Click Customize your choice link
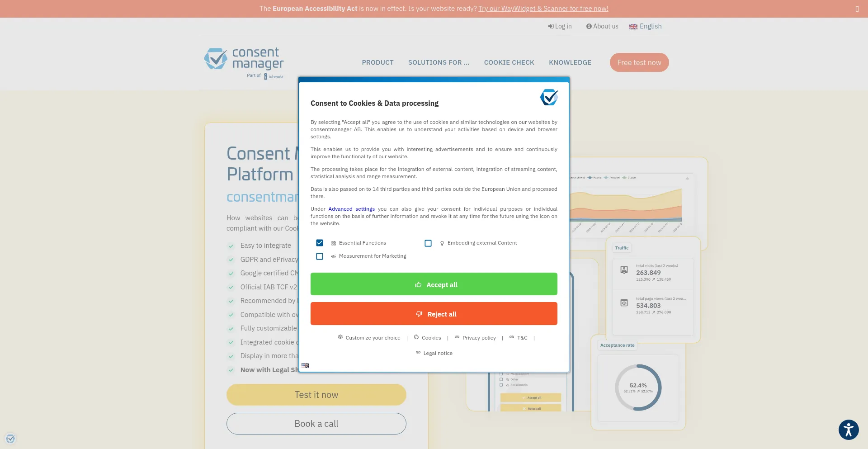868x449 pixels. pos(373,338)
